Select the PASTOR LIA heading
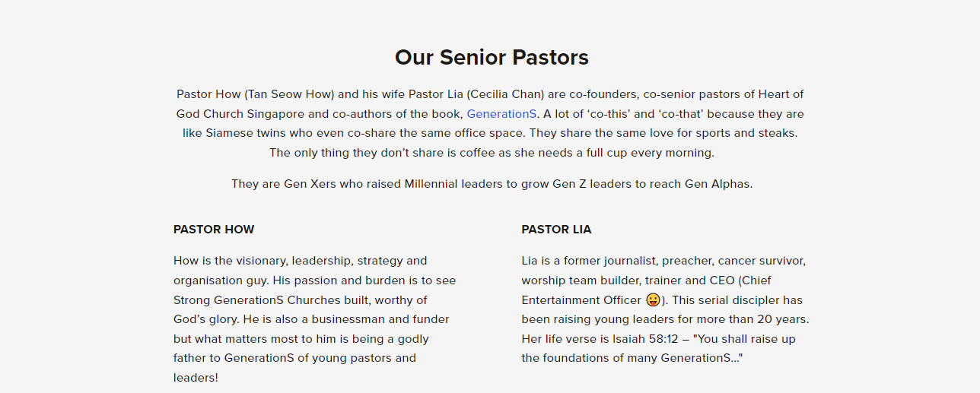 click(556, 230)
